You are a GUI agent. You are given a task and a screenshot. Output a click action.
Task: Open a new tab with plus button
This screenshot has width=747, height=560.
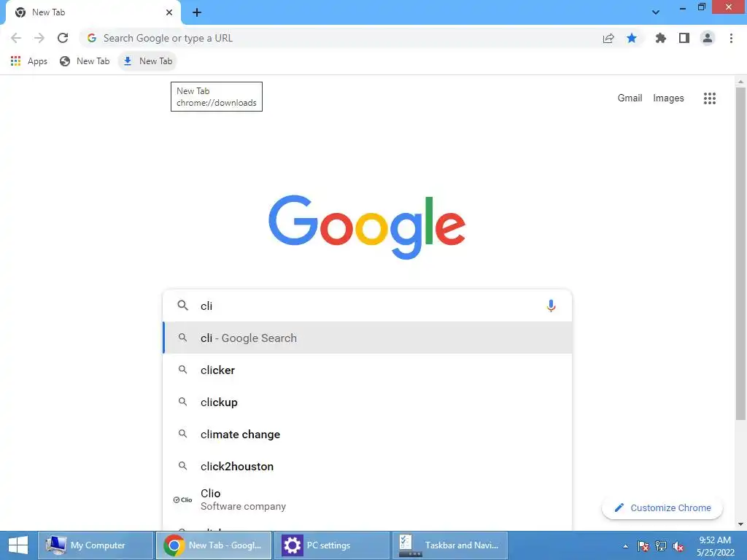coord(197,12)
